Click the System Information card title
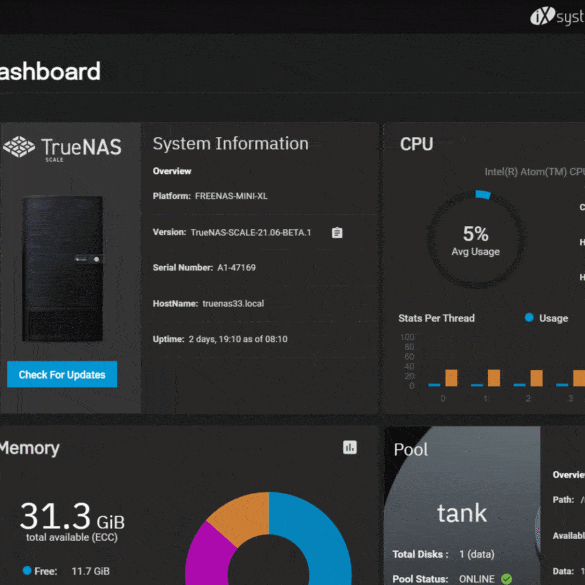 [231, 144]
